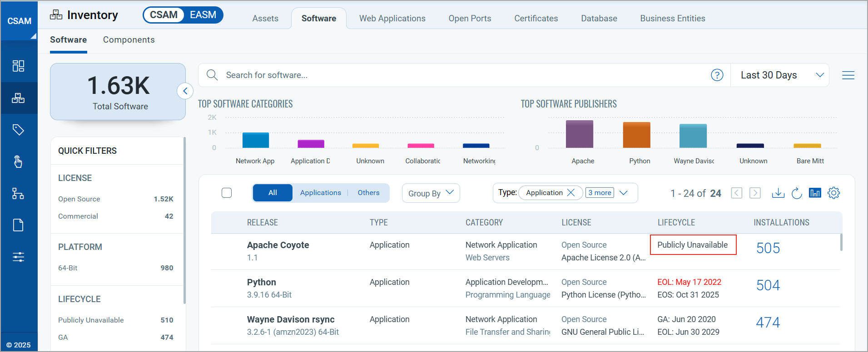This screenshot has height=352, width=868.
Task: Click the quick filters scrollbar
Action: 184,220
